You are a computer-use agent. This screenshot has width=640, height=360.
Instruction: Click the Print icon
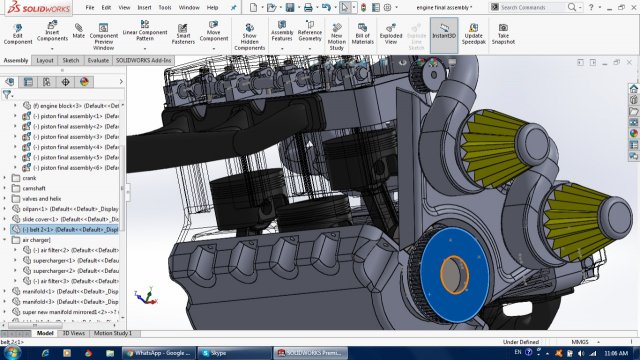coord(308,7)
